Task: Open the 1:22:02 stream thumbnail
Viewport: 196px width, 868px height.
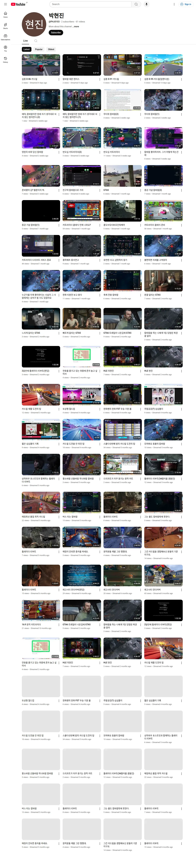Action: (x=41, y=246)
